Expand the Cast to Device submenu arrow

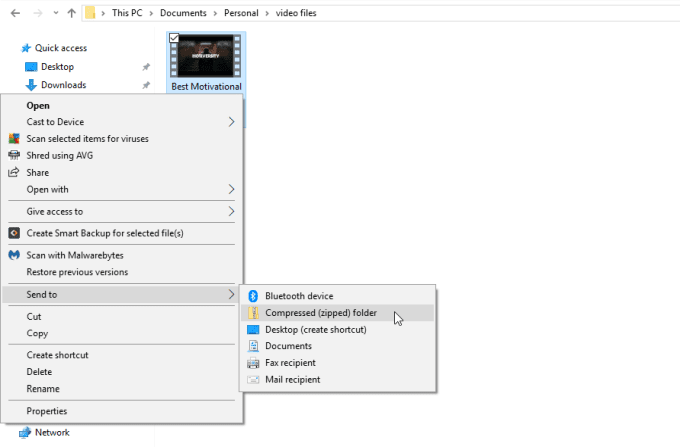coord(231,122)
